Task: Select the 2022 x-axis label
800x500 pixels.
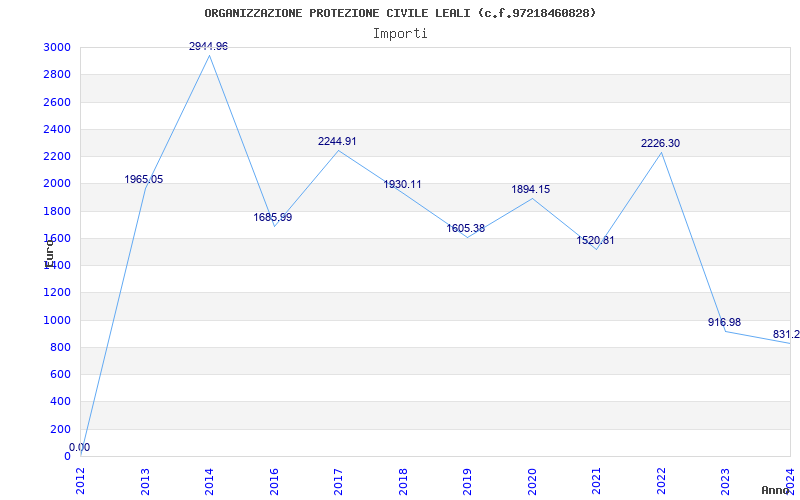Action: coord(661,481)
